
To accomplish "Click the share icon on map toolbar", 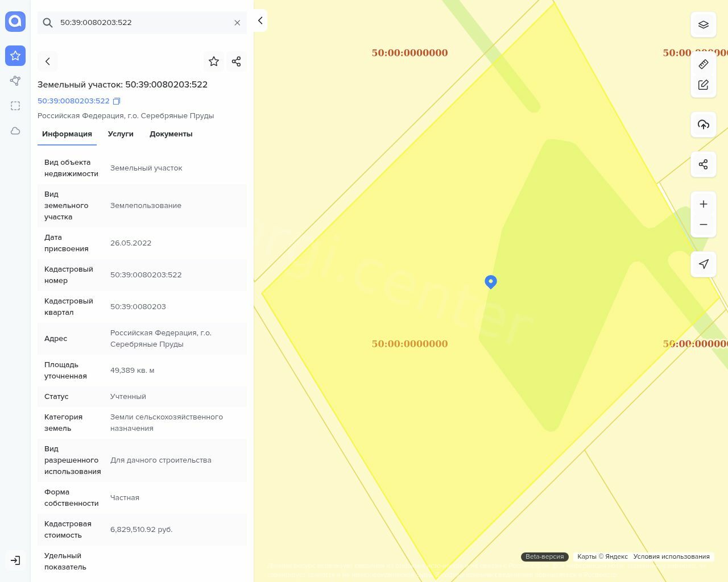I will click(x=704, y=164).
